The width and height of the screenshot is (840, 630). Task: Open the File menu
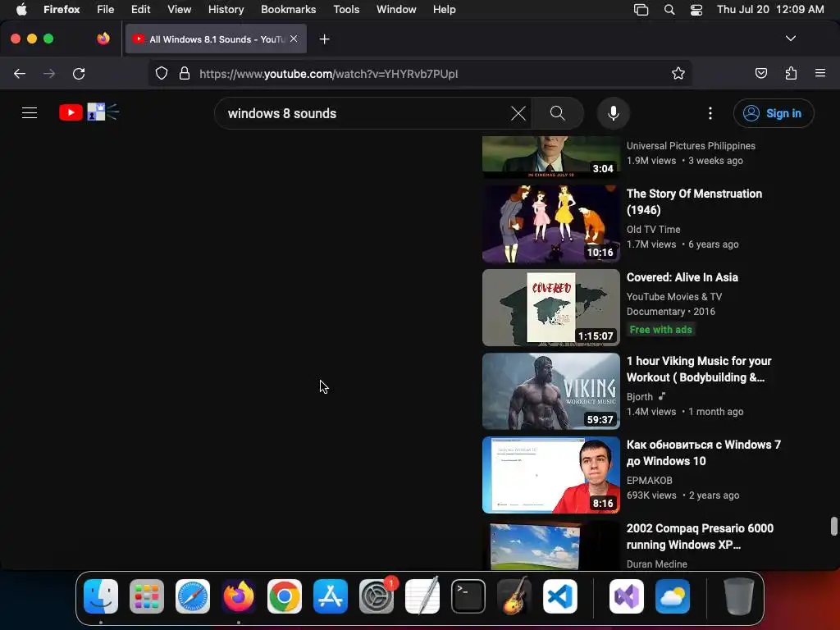pos(106,9)
